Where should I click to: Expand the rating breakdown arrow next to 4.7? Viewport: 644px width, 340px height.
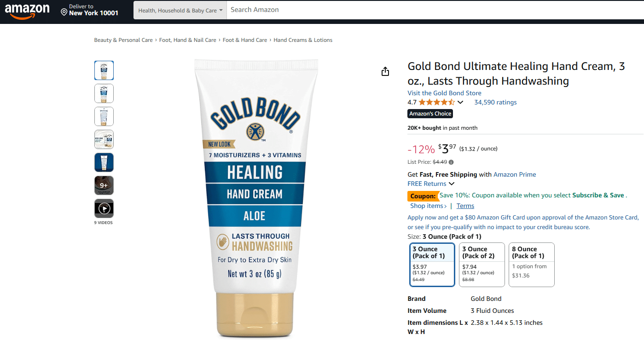click(x=460, y=103)
